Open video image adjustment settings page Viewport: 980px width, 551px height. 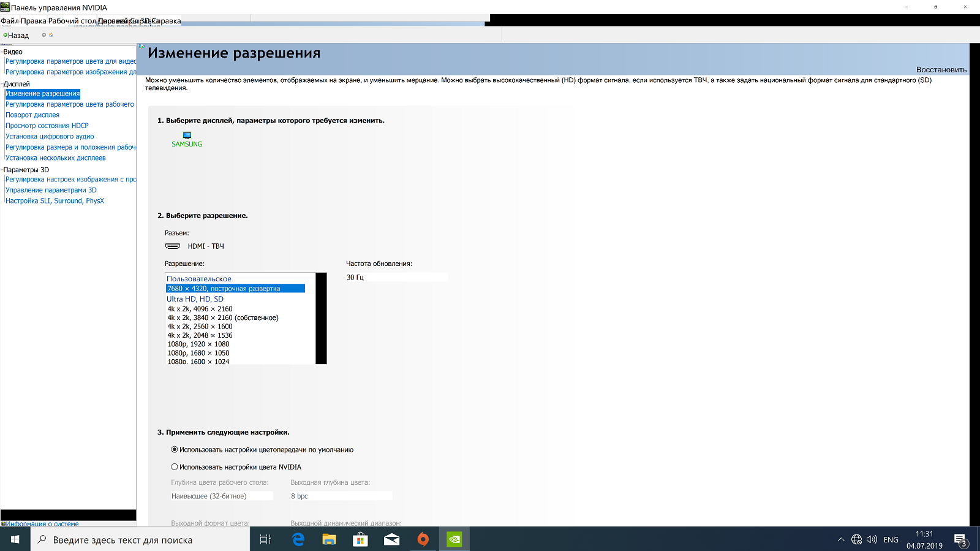pyautogui.click(x=71, y=72)
